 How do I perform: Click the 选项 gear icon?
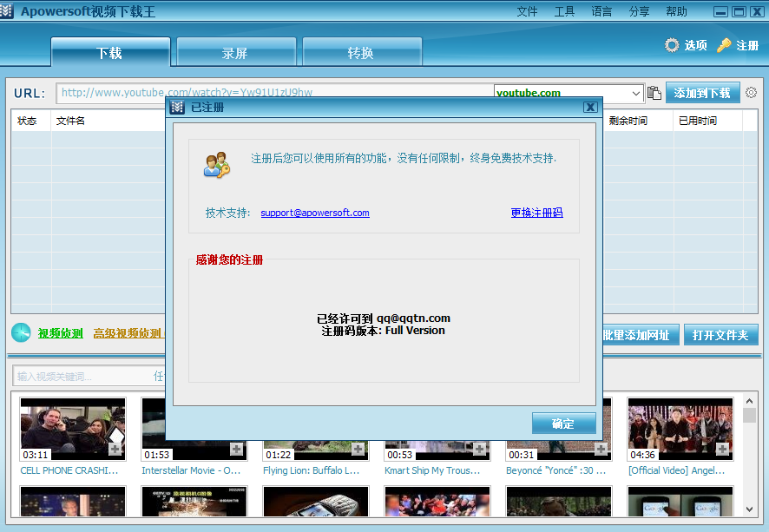click(672, 45)
